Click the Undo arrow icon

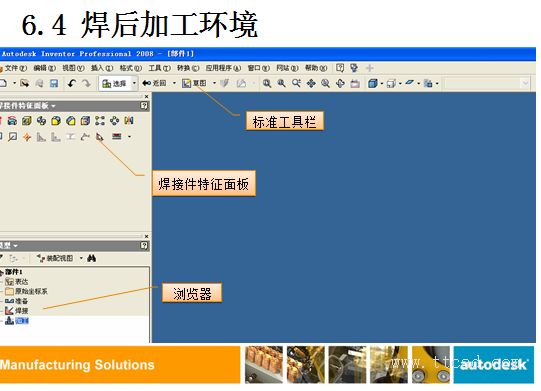point(72,83)
